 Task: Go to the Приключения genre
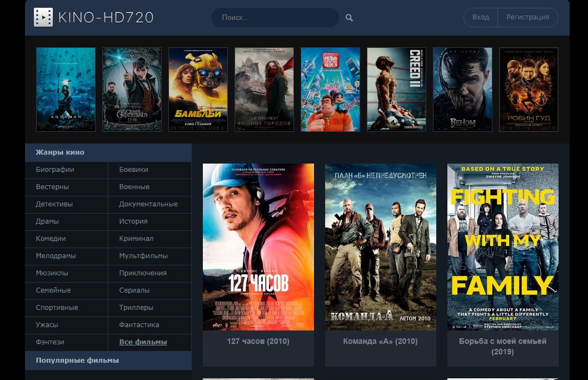coord(143,273)
